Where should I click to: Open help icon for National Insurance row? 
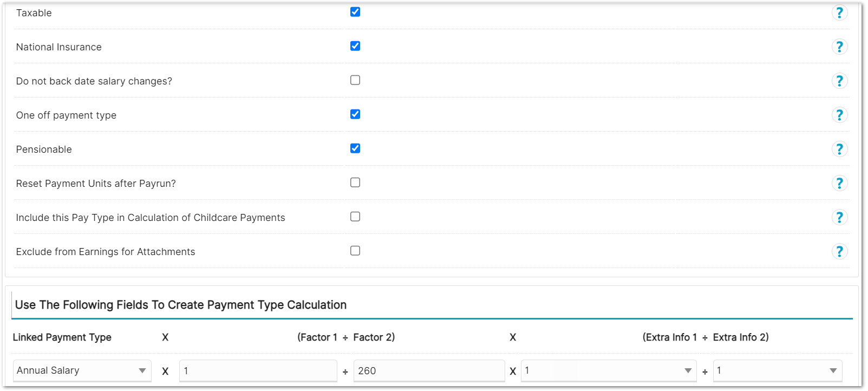[839, 47]
